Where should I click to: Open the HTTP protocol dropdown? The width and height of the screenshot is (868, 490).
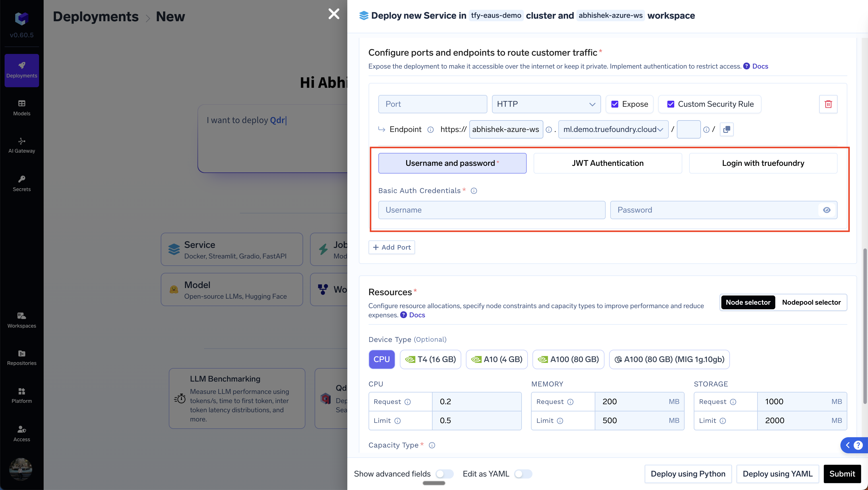(x=546, y=104)
